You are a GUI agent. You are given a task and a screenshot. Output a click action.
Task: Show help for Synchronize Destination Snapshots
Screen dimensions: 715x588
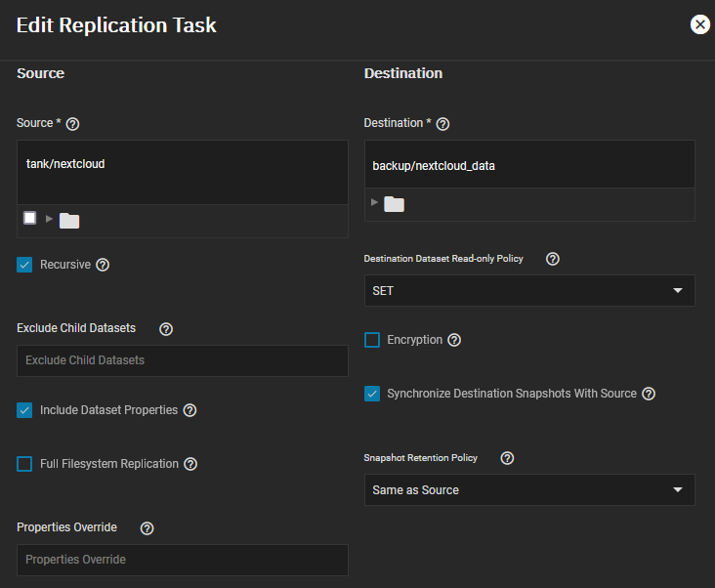(x=649, y=394)
